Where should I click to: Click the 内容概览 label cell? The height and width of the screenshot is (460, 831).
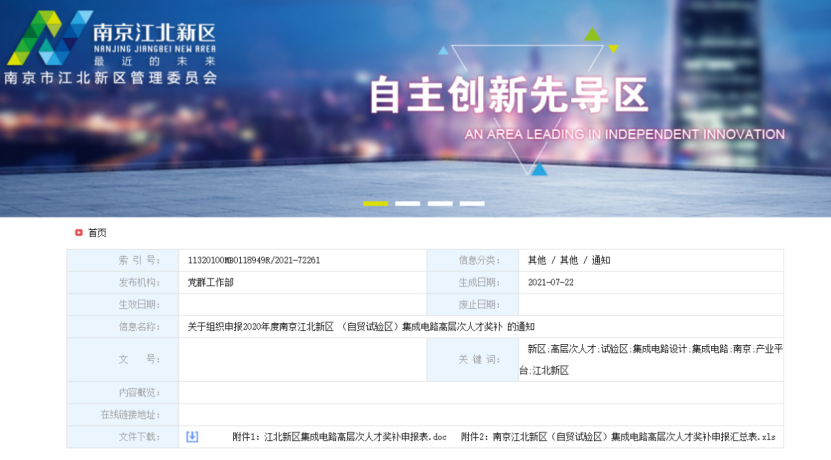click(123, 393)
